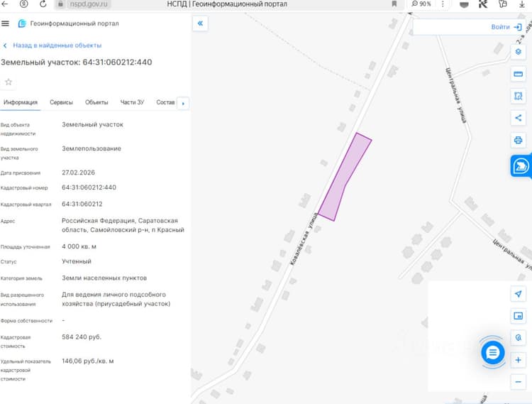
Task: Click cadastral quarter 64:31:060212 value
Action: pyautogui.click(x=82, y=204)
